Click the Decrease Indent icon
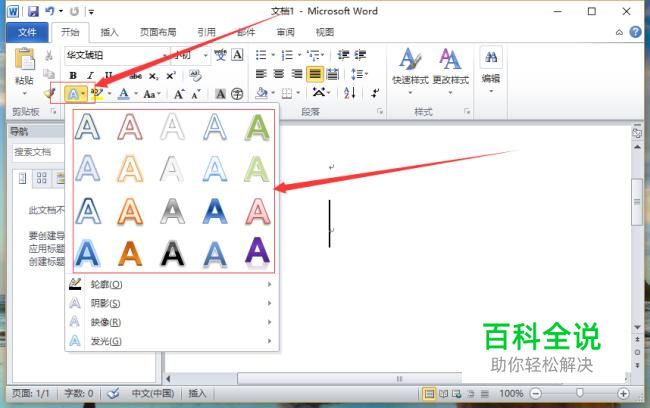 click(343, 55)
